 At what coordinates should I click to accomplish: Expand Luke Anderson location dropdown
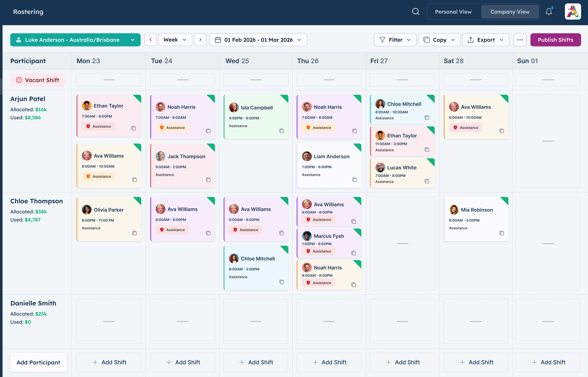point(75,40)
